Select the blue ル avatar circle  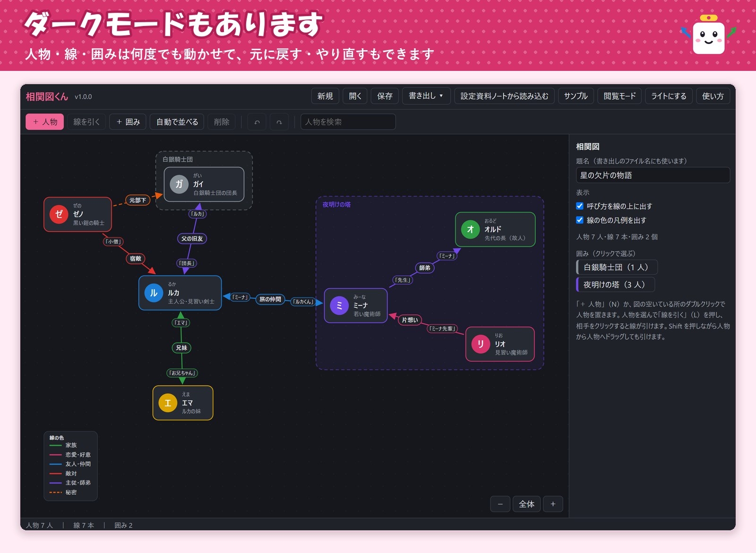point(154,293)
